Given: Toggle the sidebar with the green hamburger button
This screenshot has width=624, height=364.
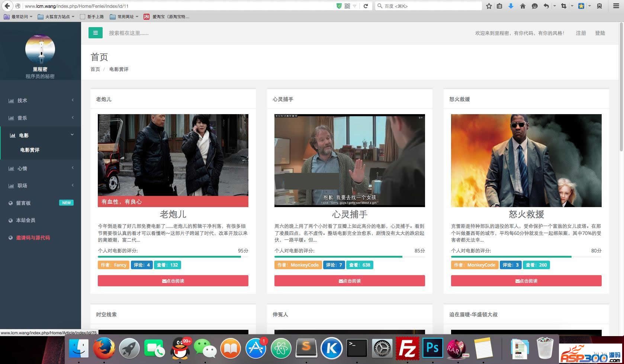Looking at the screenshot, I should pyautogui.click(x=96, y=33).
